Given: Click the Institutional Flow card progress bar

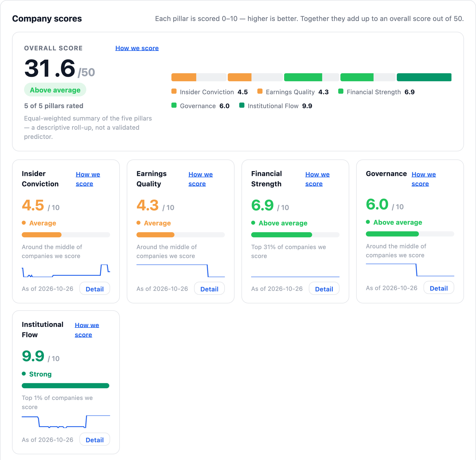Looking at the screenshot, I should coord(66,386).
